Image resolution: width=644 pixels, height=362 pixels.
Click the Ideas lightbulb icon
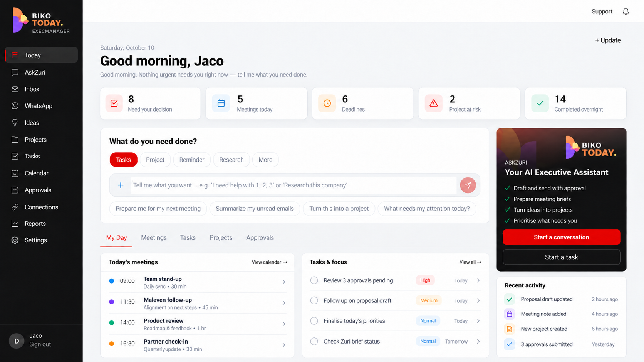[15, 123]
